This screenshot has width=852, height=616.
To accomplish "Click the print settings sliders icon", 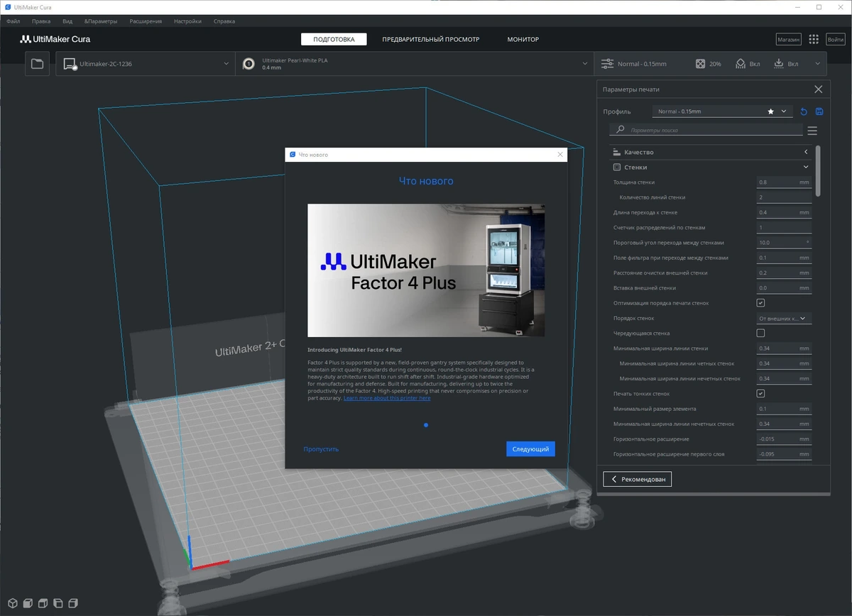I will [x=607, y=64].
